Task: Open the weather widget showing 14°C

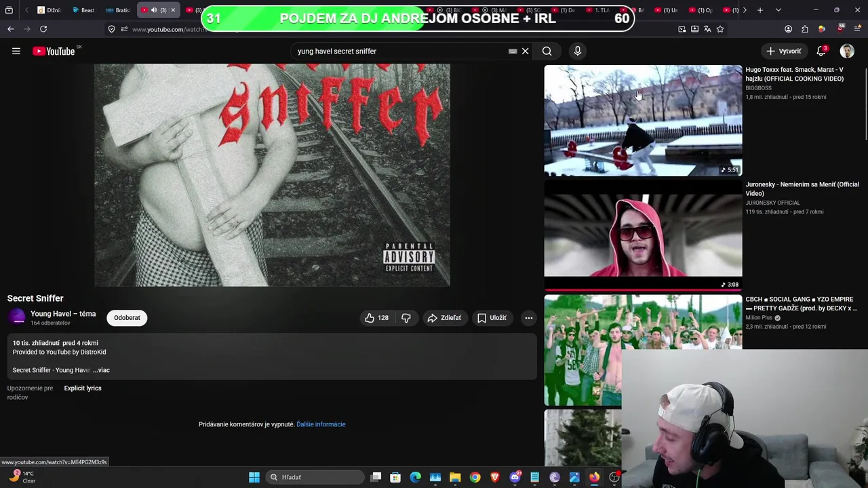Action: [x=22, y=476]
